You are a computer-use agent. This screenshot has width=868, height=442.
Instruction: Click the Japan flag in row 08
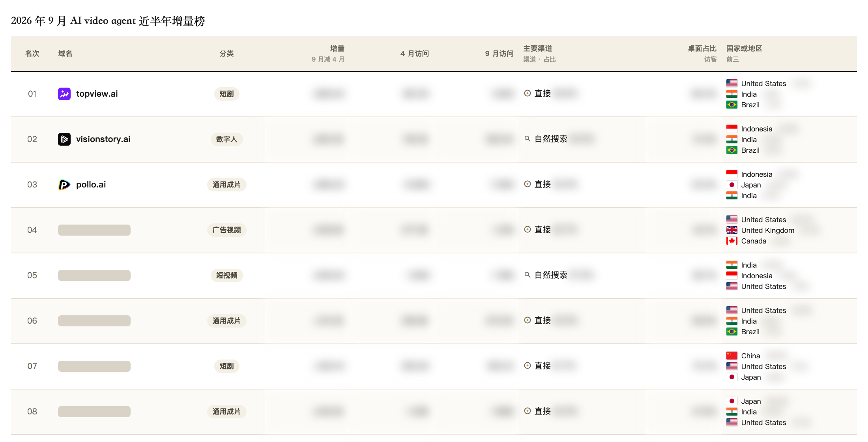coord(732,401)
